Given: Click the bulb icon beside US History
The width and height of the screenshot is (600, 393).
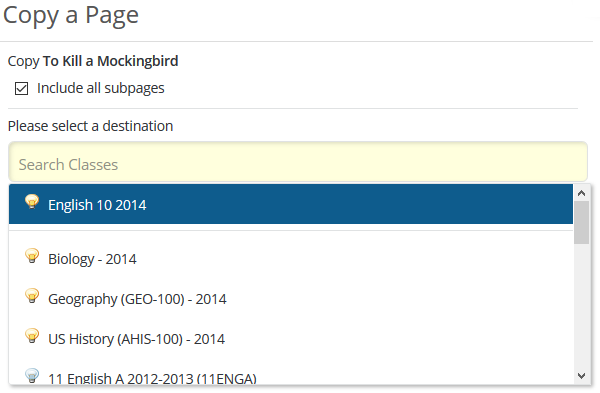Looking at the screenshot, I should (32, 336).
